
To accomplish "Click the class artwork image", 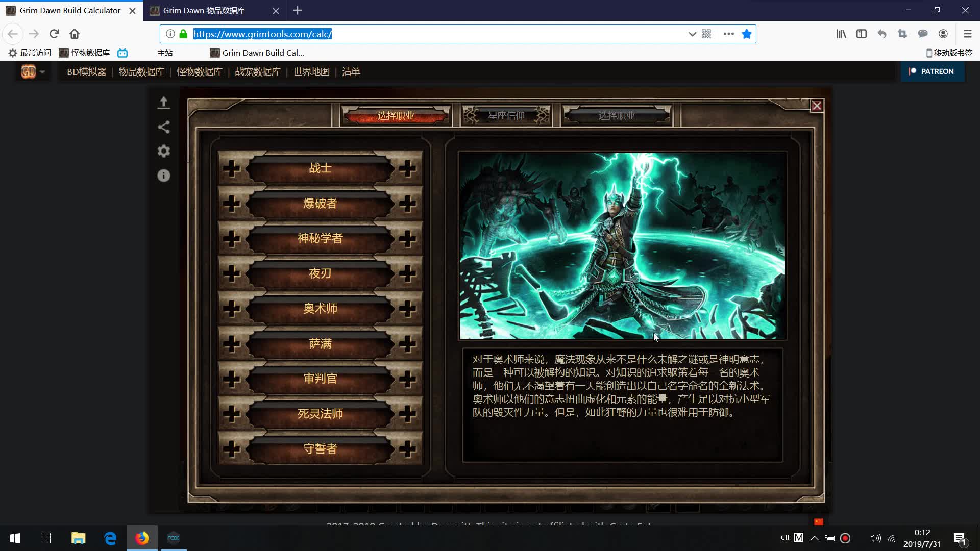I will pyautogui.click(x=622, y=245).
